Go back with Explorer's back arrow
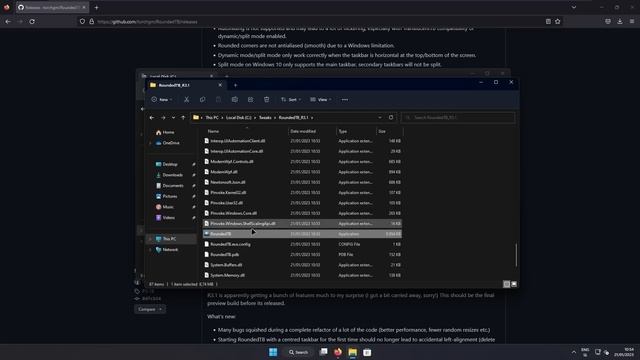 [x=152, y=118]
